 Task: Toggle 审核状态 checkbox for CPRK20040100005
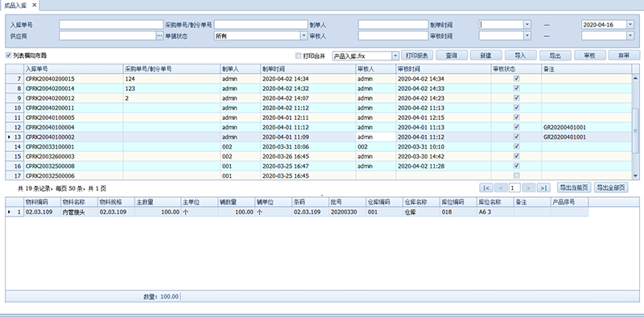tap(517, 117)
